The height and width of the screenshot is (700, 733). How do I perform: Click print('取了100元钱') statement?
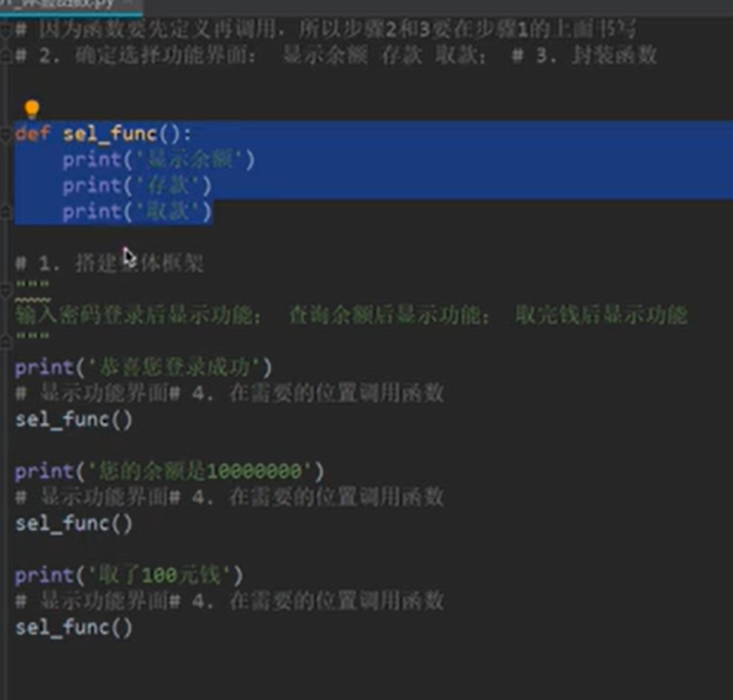[x=129, y=575]
